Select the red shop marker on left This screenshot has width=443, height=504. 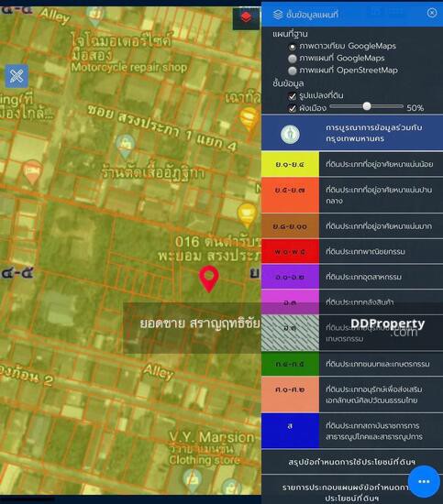tap(32, 172)
